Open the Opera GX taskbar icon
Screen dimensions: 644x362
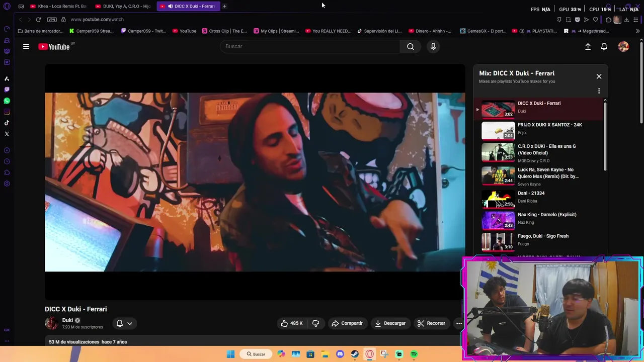(x=370, y=354)
